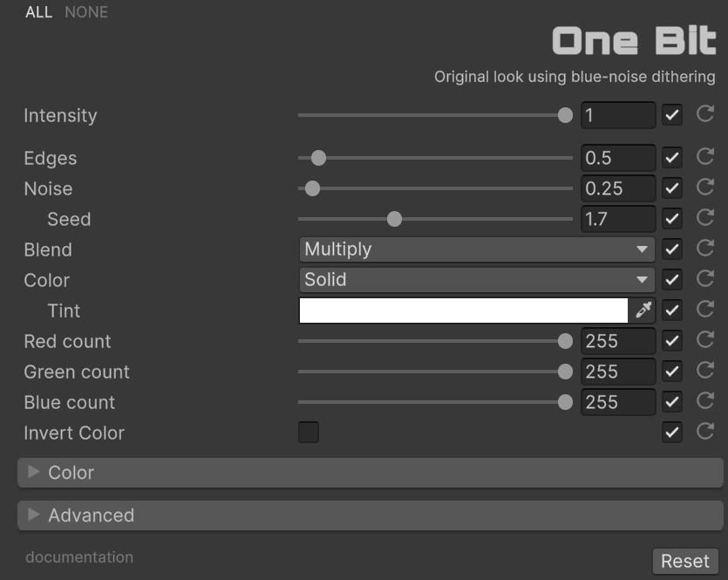Click NONE to disable all overrides
Viewport: 728px width, 580px height.
point(86,12)
